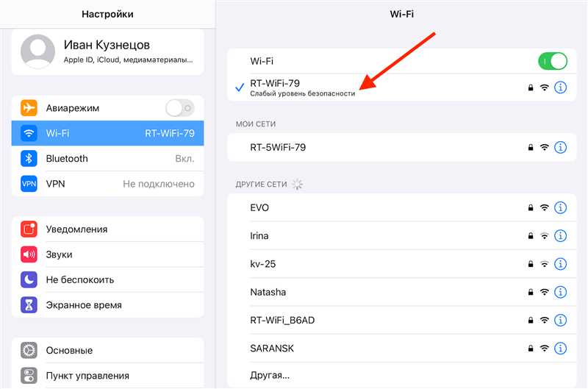Choose Другая... to enter another network
588x389 pixels.
pyautogui.click(x=401, y=375)
